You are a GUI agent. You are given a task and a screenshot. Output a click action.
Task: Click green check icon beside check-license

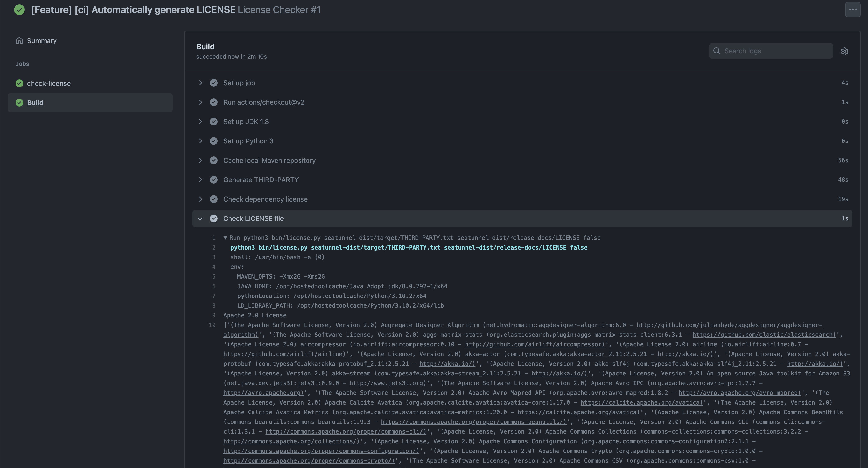[x=19, y=83]
